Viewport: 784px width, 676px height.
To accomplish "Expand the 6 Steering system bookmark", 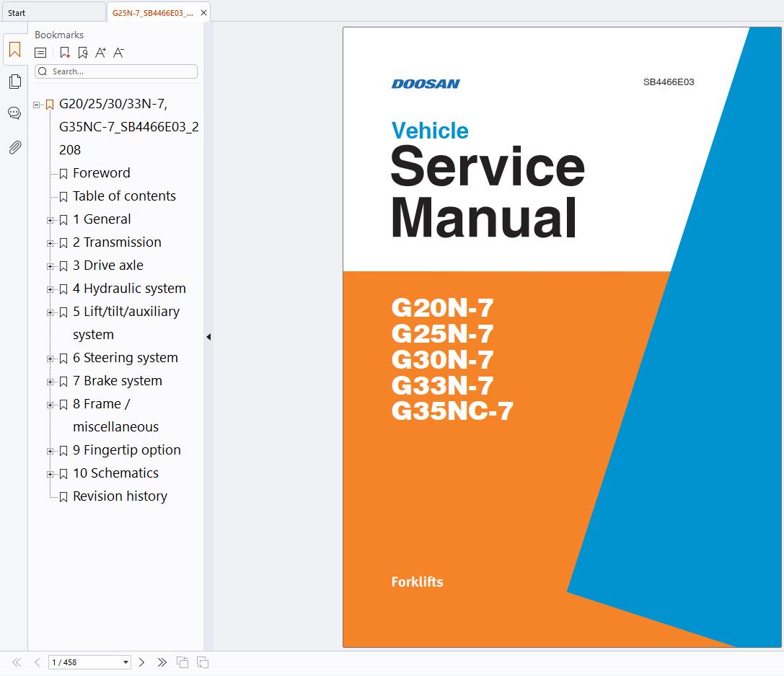I will [x=50, y=359].
